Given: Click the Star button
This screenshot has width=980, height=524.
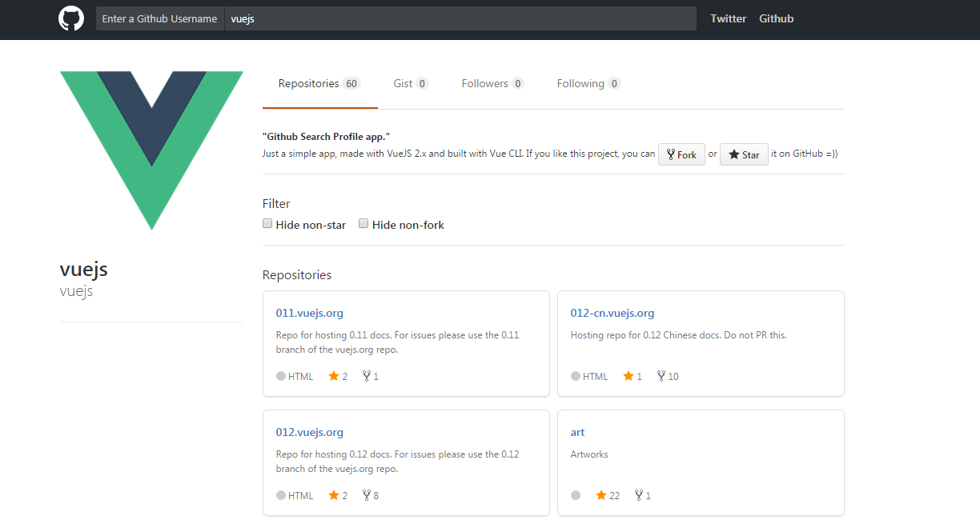Looking at the screenshot, I should 744,154.
